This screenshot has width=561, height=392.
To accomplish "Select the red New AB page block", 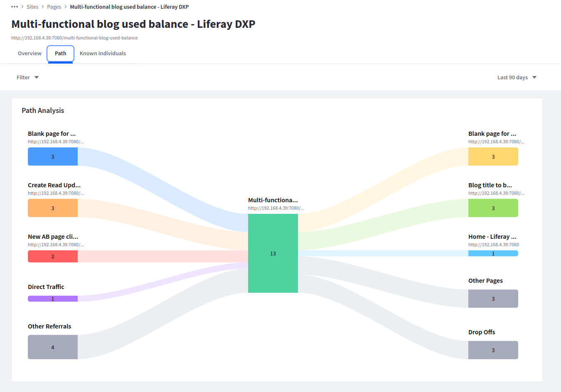I will (x=53, y=256).
